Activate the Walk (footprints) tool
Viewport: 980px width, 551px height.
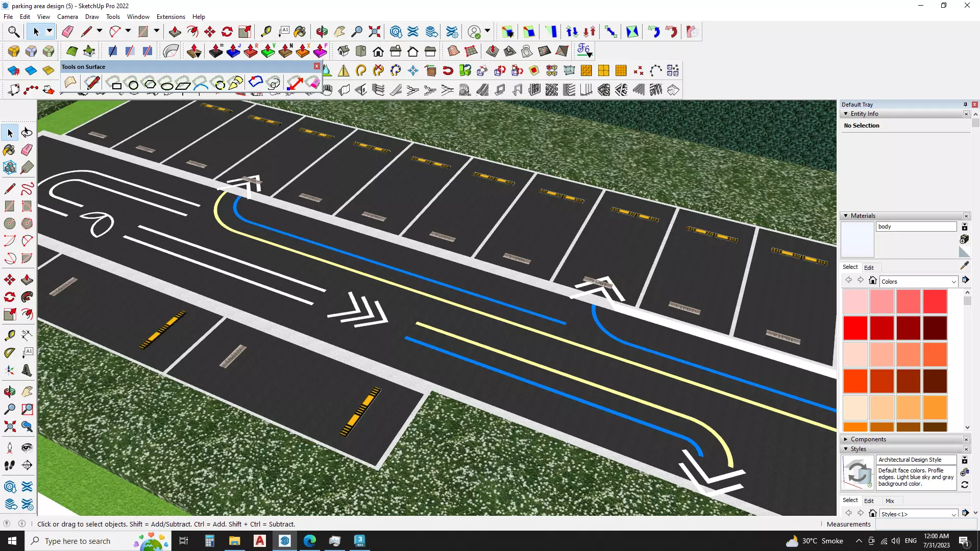(10, 465)
